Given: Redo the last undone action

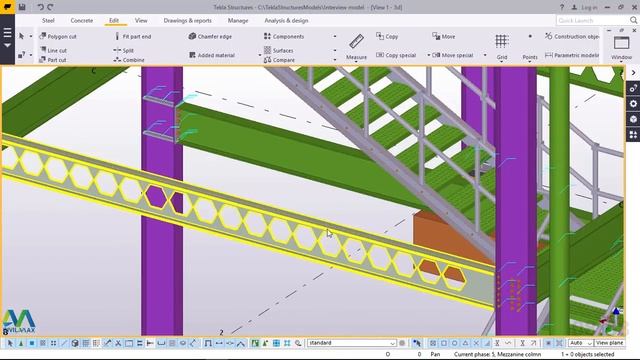Looking at the screenshot, I should pos(50,7).
